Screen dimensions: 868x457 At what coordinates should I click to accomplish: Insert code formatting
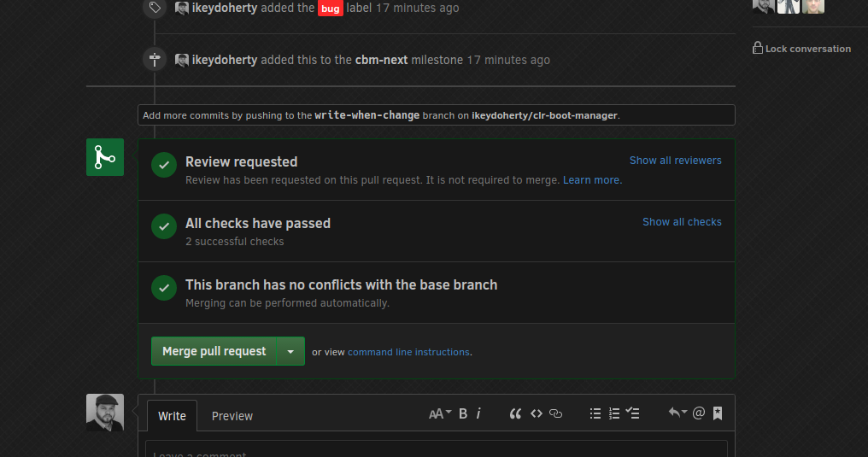pyautogui.click(x=536, y=413)
